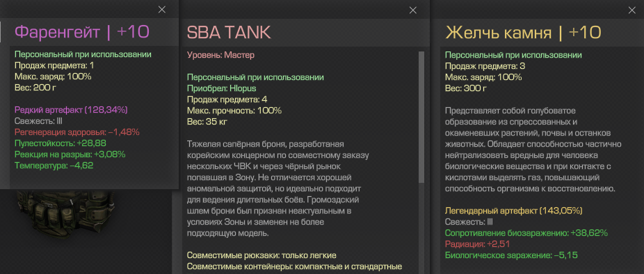Click the Реакция на разрыв: +3,08% stat

click(x=70, y=155)
